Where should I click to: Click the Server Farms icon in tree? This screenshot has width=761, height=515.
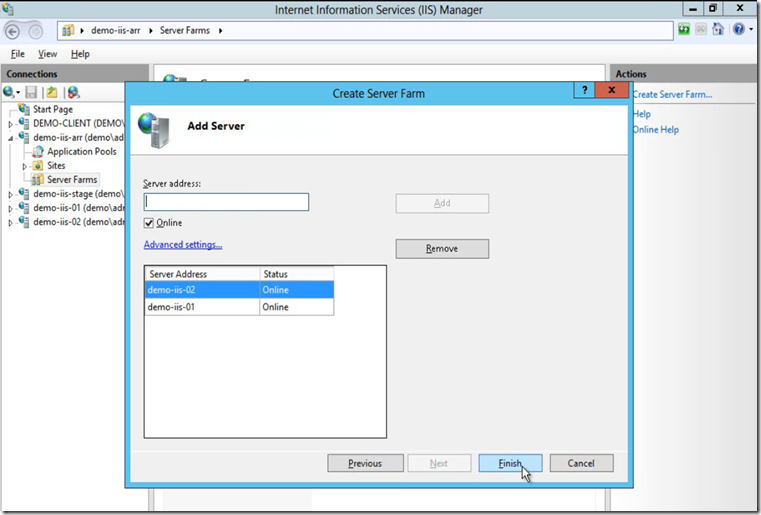click(37, 180)
